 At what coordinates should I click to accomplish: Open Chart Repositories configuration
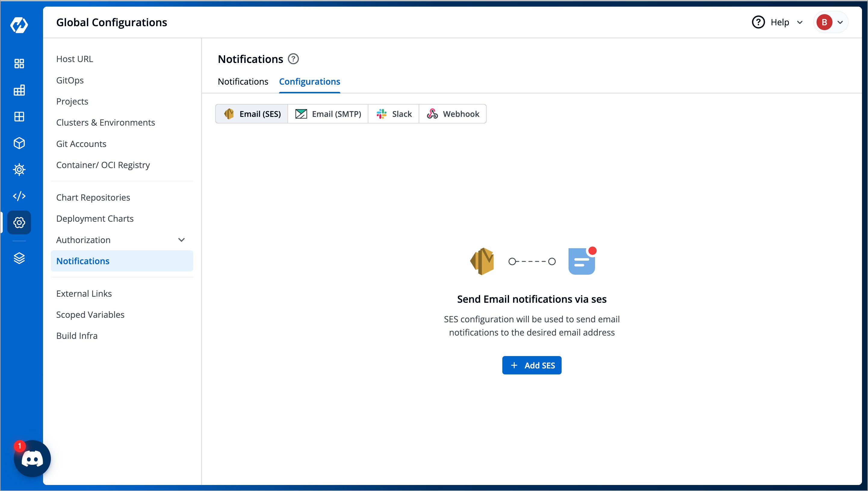coord(93,197)
